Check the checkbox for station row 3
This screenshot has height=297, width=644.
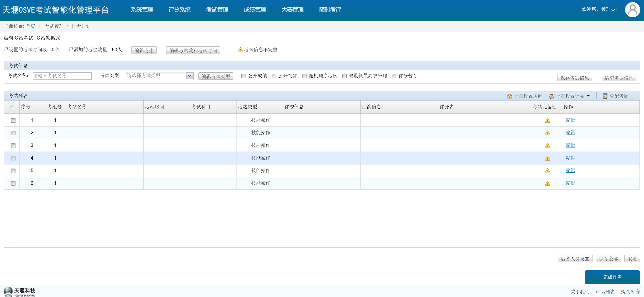point(13,145)
